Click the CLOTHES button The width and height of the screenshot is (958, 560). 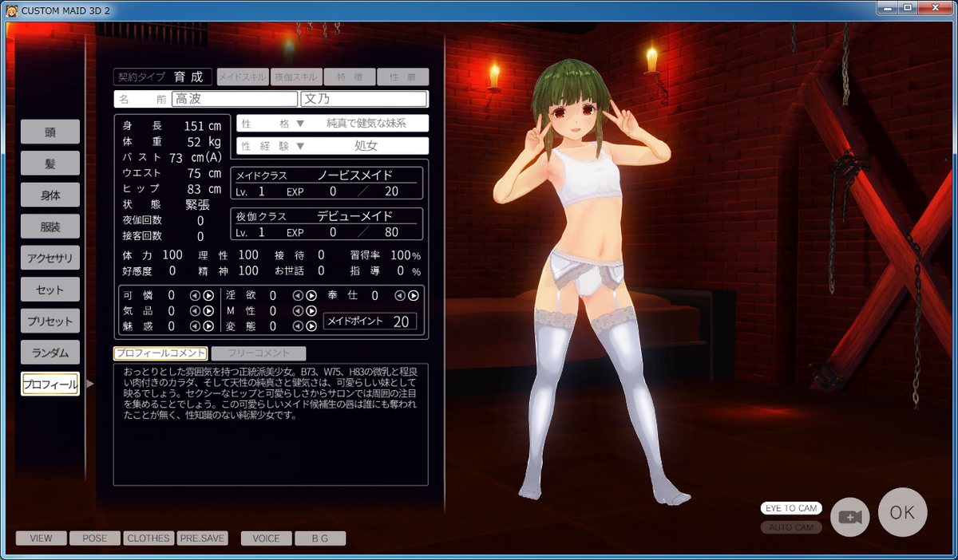148,538
